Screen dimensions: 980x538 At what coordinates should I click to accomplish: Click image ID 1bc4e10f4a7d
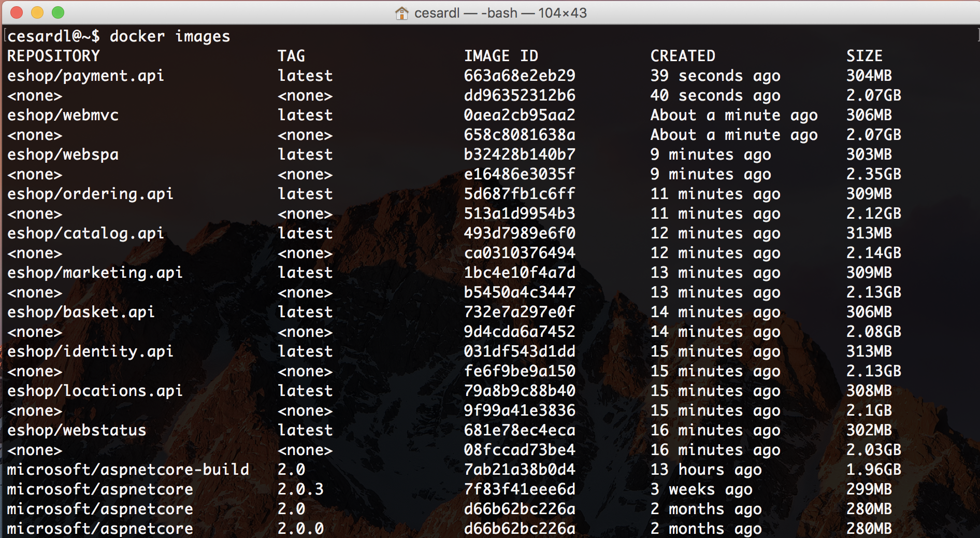point(520,273)
